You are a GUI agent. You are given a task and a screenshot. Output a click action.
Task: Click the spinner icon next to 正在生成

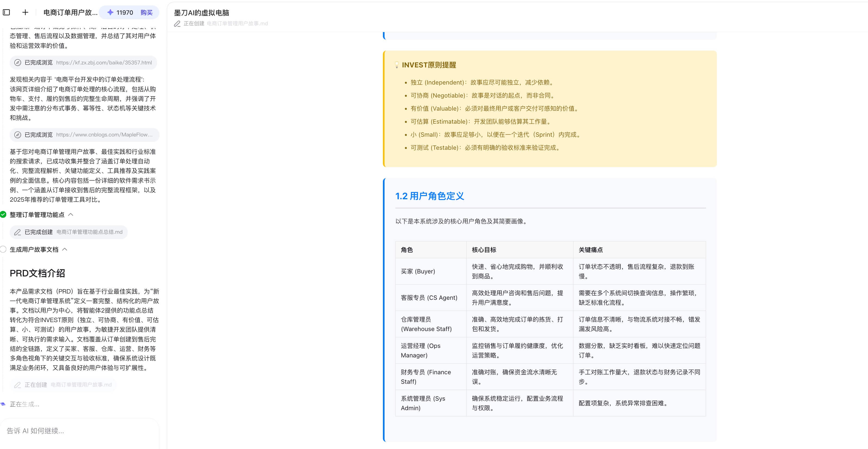[x=3, y=404]
